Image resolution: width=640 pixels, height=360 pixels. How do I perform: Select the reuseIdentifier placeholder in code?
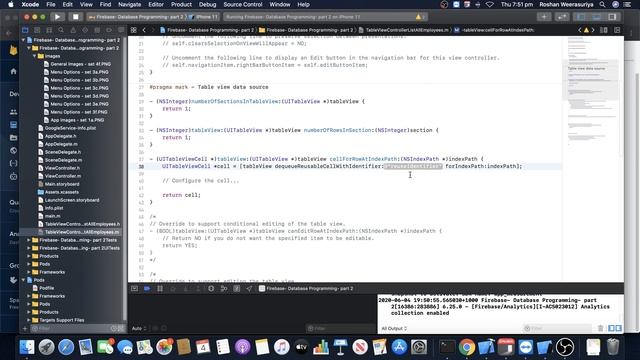click(413, 166)
